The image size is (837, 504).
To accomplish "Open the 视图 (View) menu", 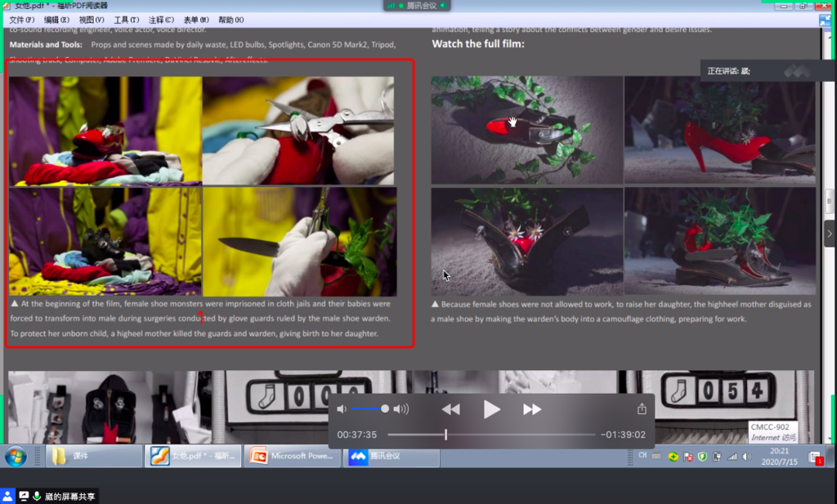I will [x=92, y=20].
